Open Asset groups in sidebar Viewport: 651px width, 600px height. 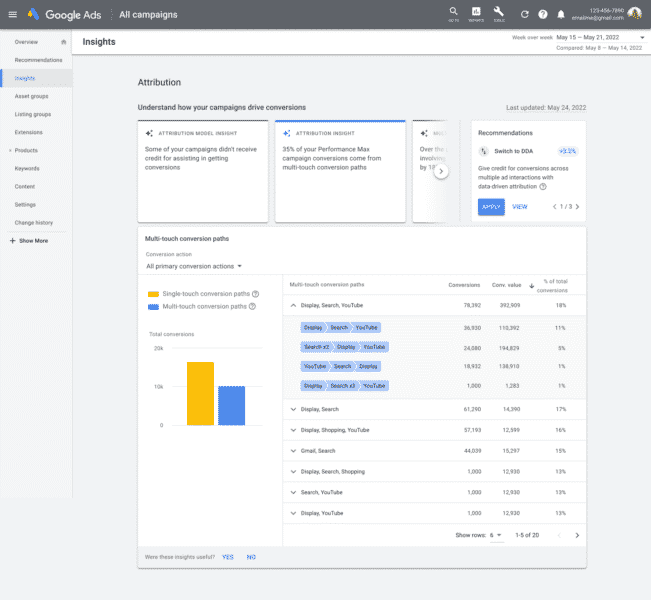click(31, 96)
